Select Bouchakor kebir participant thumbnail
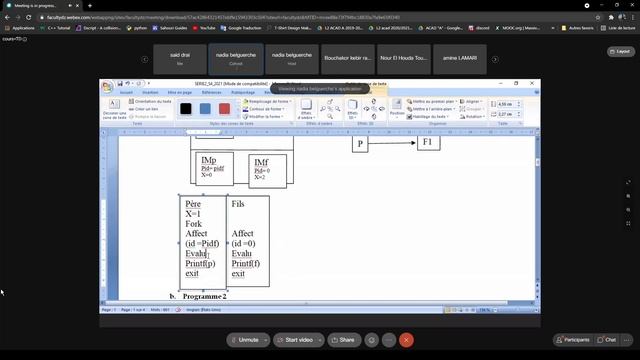Image resolution: width=640 pixels, height=360 pixels. pos(348,59)
